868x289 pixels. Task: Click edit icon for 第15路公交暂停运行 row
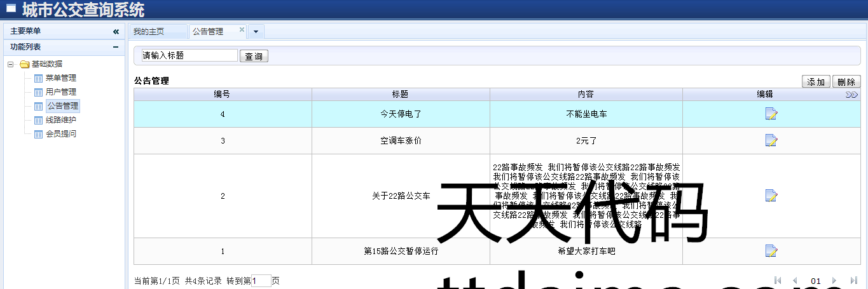[771, 251]
